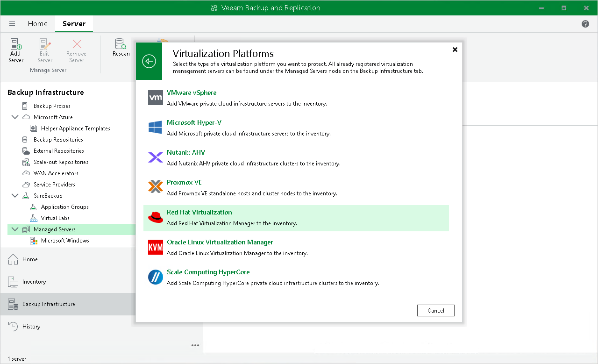Click the Scale Computing HyperCore logo
The width and height of the screenshot is (598, 364).
coord(156,277)
